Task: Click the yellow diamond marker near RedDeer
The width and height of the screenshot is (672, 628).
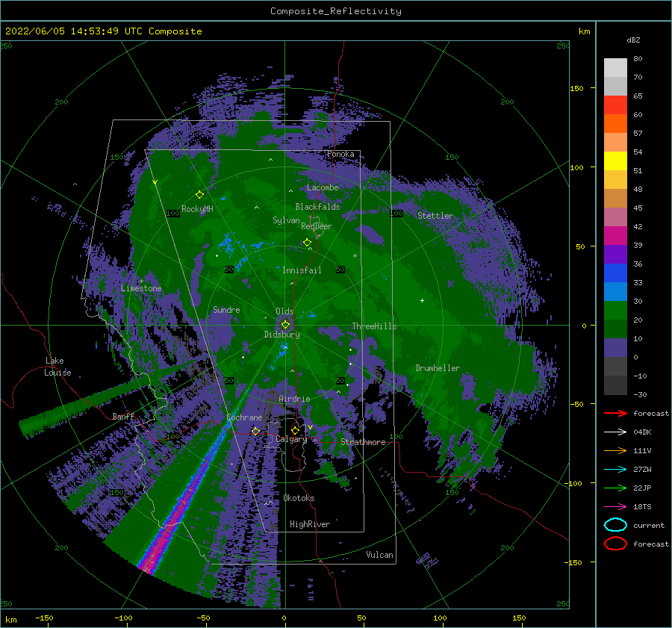Action: (x=307, y=243)
